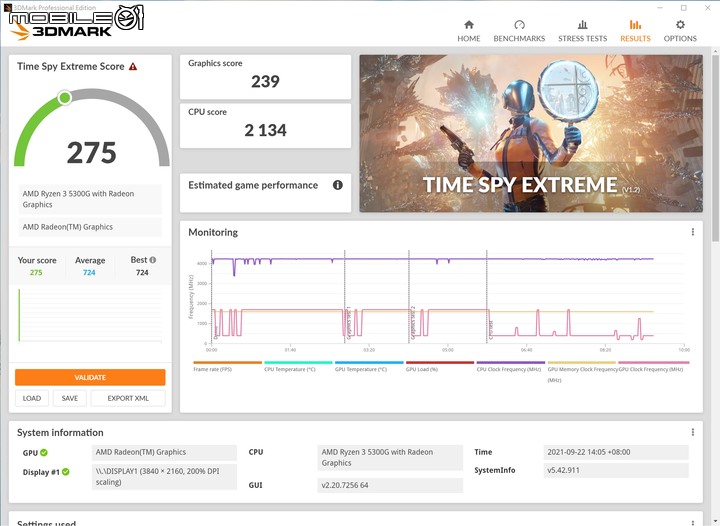Click the overall score 275 in gauge
720x526 pixels.
click(91, 153)
